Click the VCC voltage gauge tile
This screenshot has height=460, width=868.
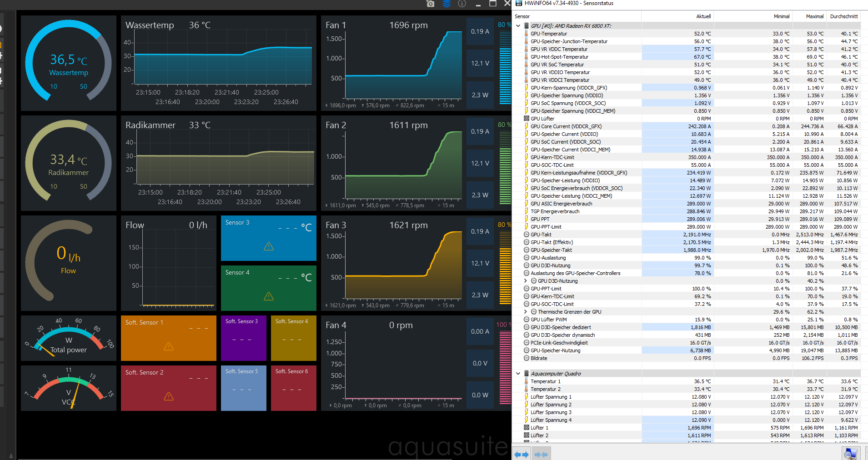69,388
